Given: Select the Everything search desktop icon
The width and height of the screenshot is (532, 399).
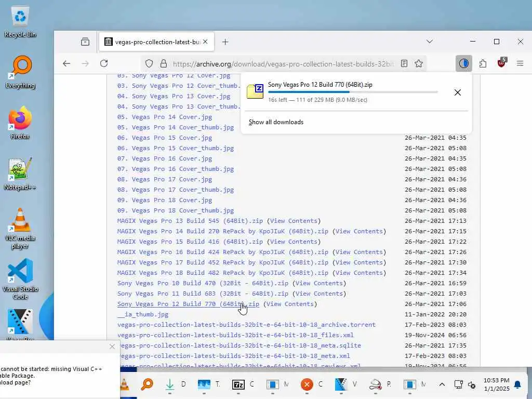Looking at the screenshot, I should pyautogui.click(x=20, y=72).
